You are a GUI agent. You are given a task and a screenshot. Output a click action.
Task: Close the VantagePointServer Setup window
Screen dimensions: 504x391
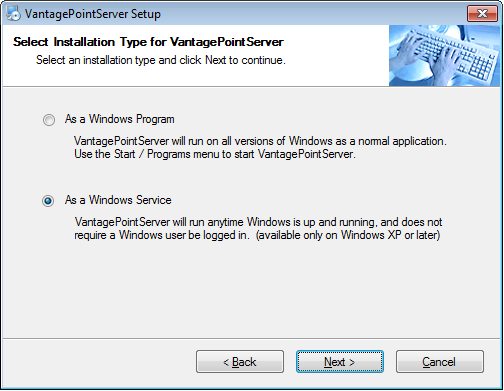(x=482, y=14)
